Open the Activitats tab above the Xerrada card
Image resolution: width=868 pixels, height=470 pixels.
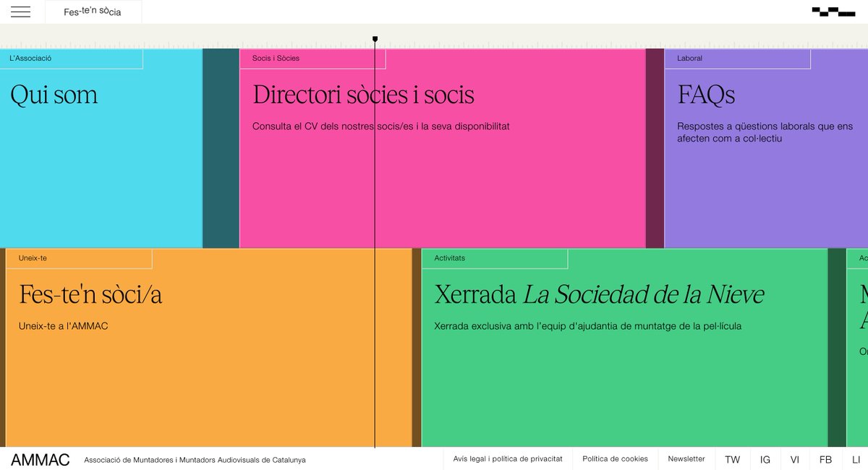495,258
